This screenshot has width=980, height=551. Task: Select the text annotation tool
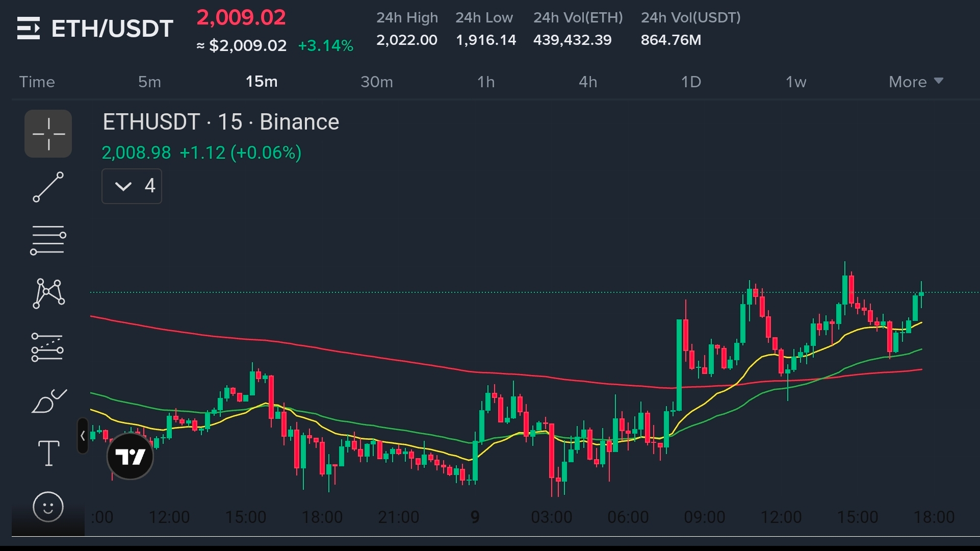[x=49, y=453]
